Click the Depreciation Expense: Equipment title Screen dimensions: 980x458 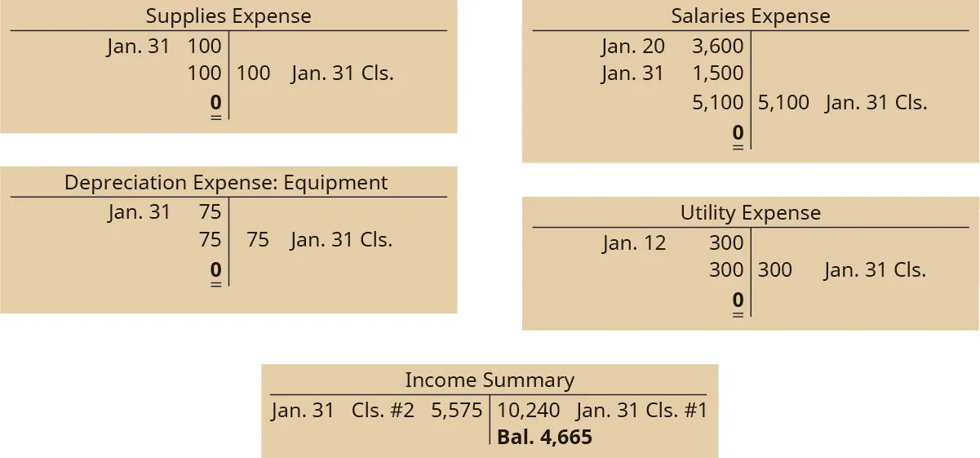[226, 183]
